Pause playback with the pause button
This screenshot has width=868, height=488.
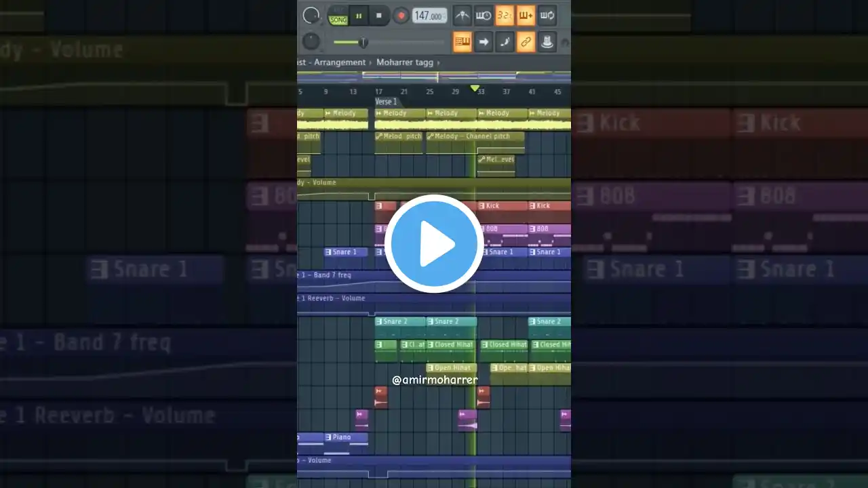[x=359, y=15]
